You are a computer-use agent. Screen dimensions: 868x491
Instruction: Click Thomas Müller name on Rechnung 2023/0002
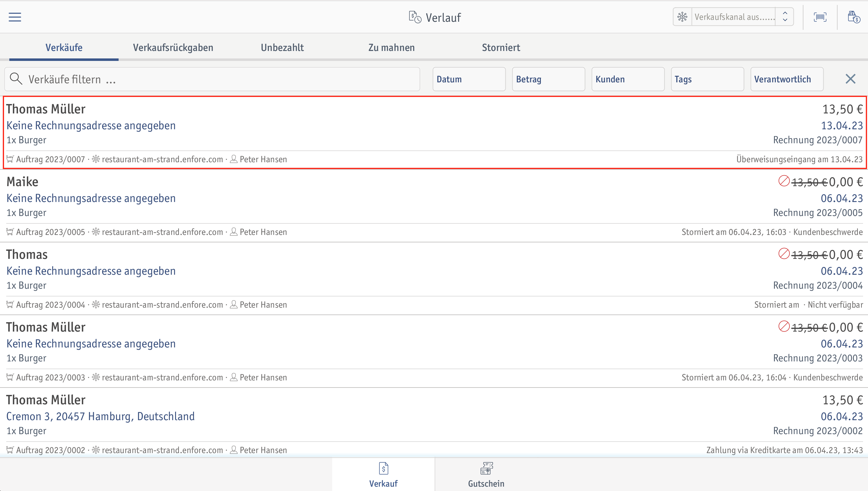point(46,400)
